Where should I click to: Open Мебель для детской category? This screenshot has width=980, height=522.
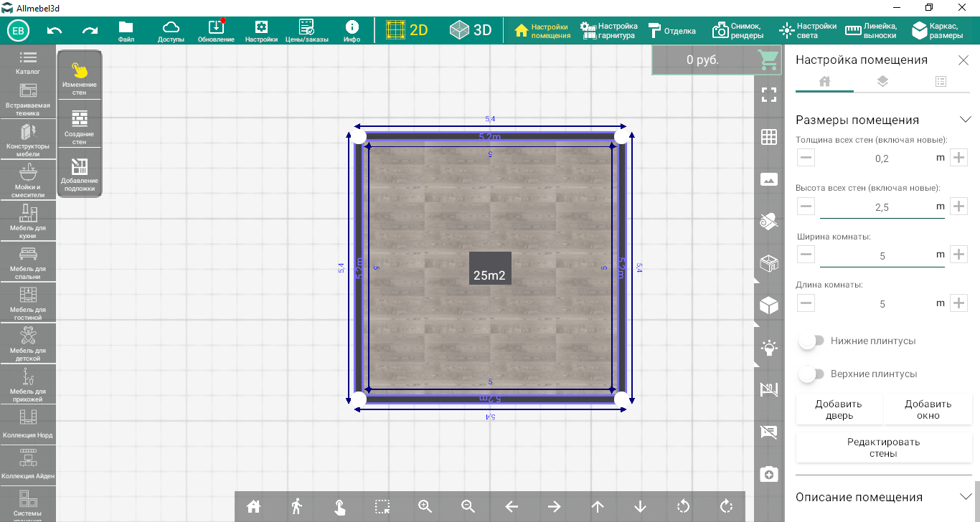(x=28, y=344)
